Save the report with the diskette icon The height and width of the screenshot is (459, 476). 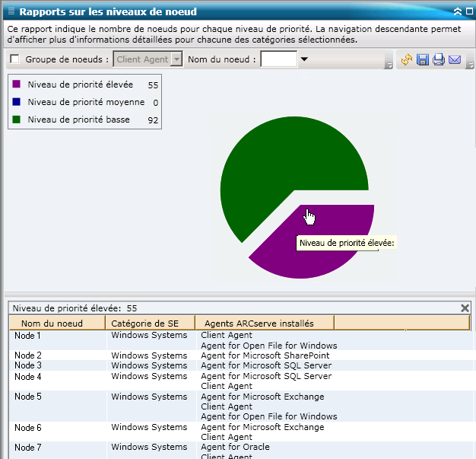tap(423, 60)
